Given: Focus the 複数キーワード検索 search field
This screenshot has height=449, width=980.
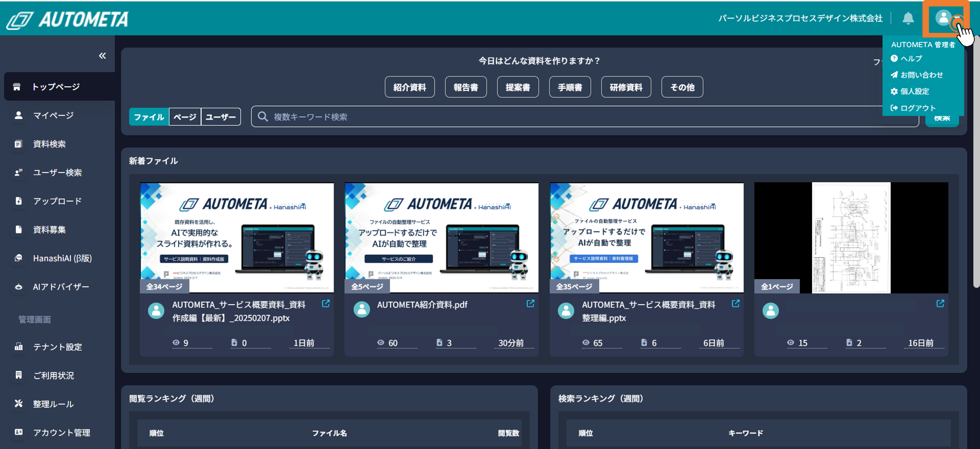Looking at the screenshot, I should [x=585, y=116].
